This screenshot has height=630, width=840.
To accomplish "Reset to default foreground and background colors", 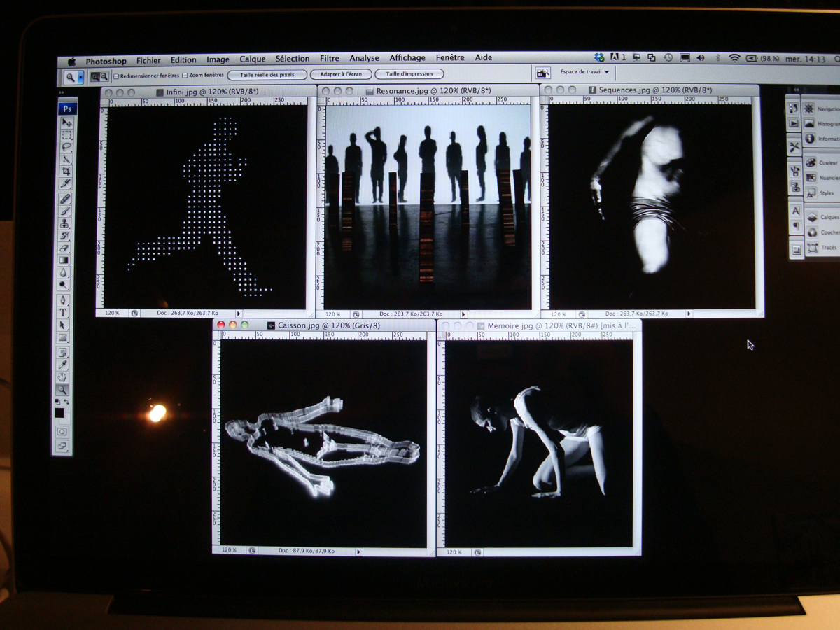I will (x=57, y=402).
